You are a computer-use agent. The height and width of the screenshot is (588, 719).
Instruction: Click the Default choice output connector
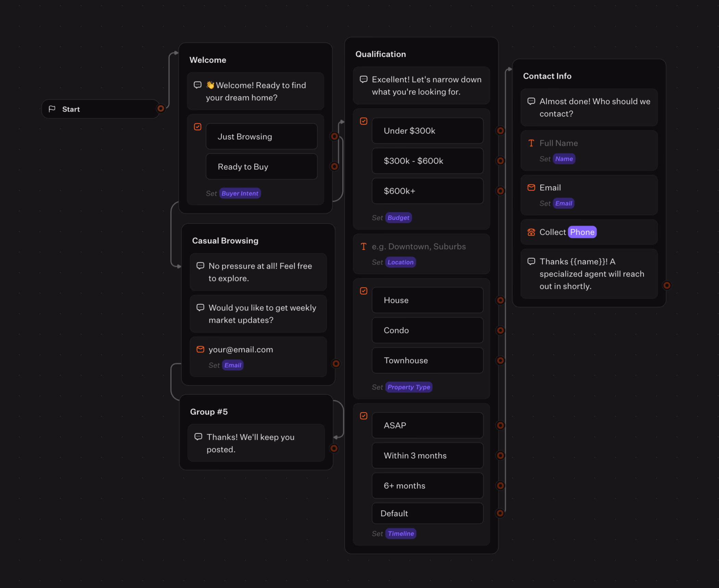[x=500, y=513]
